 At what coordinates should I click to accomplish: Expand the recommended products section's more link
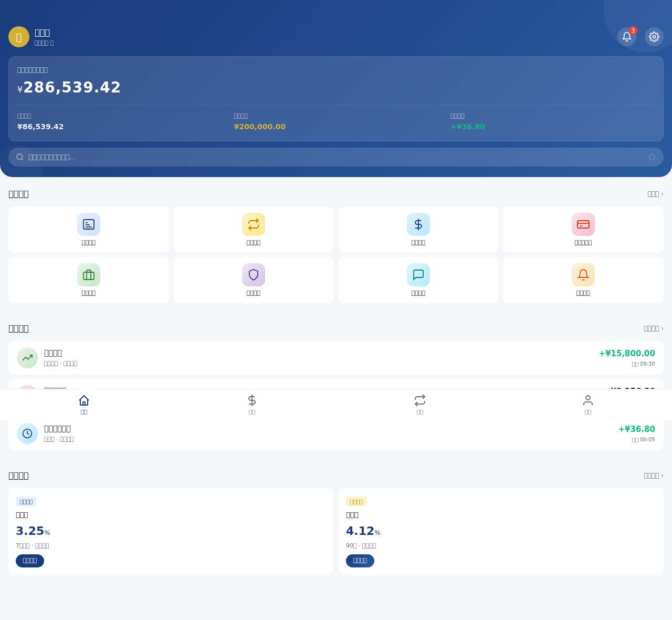tap(654, 476)
